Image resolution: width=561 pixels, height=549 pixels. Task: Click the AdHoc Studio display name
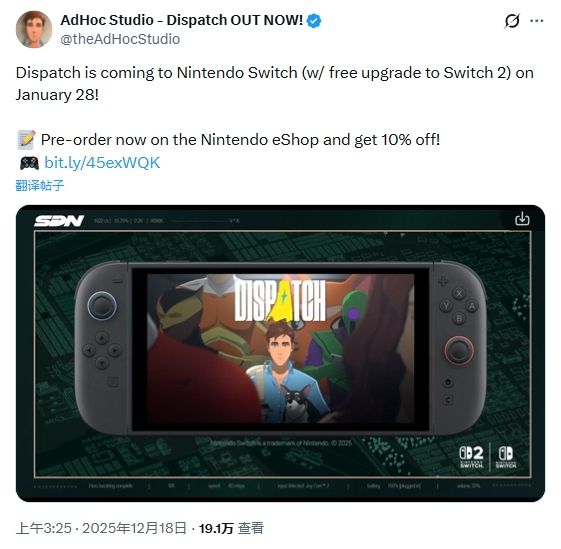coord(182,20)
